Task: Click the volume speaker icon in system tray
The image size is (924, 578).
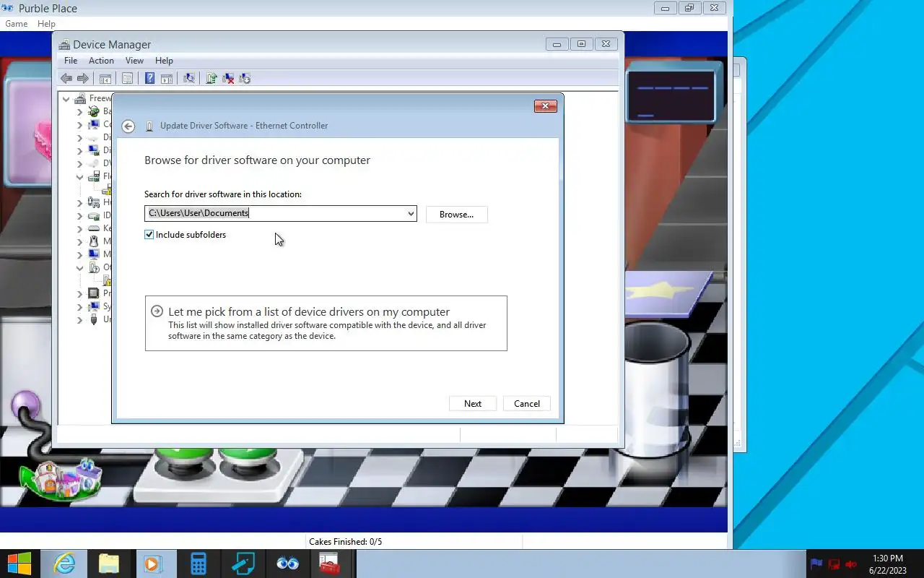Action: pyautogui.click(x=852, y=564)
